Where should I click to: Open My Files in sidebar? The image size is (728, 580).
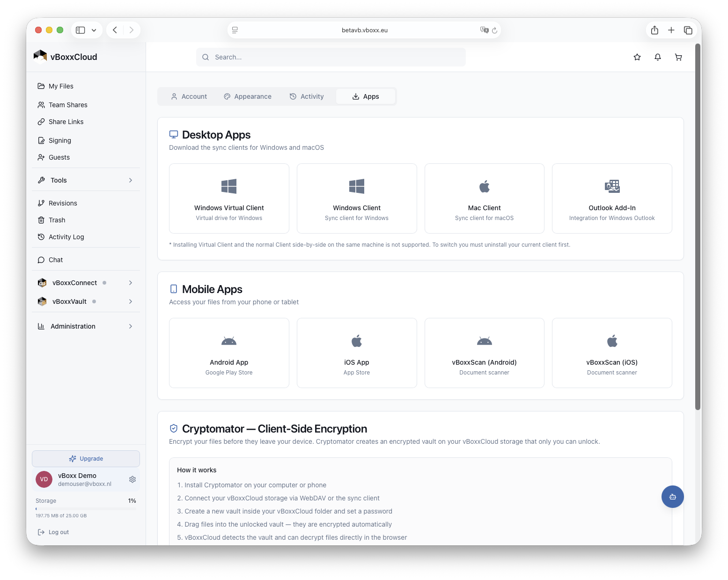[86, 86]
